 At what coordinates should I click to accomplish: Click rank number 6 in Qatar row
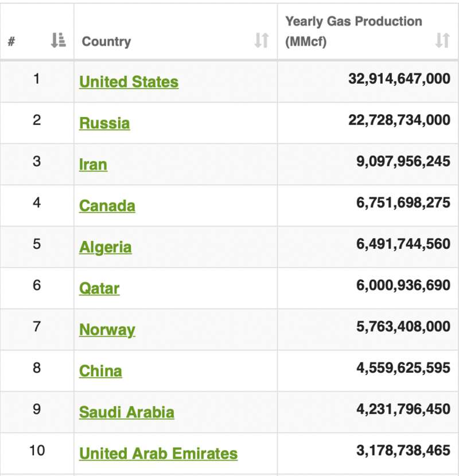(x=37, y=285)
